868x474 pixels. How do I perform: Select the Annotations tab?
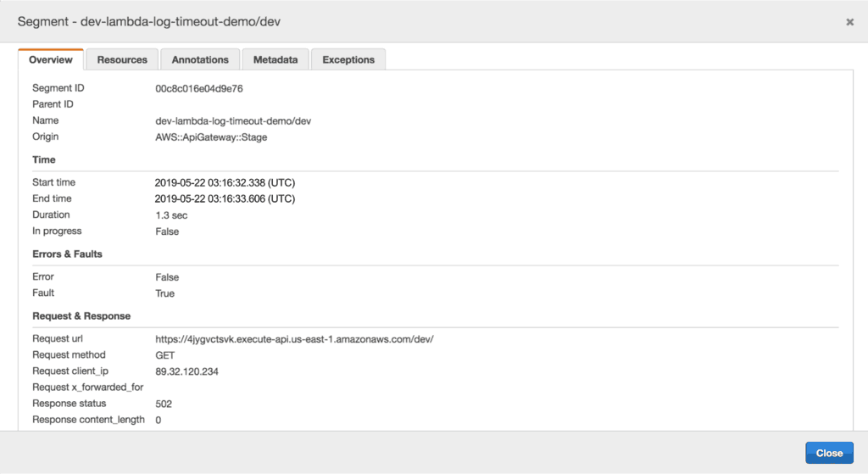(x=200, y=60)
